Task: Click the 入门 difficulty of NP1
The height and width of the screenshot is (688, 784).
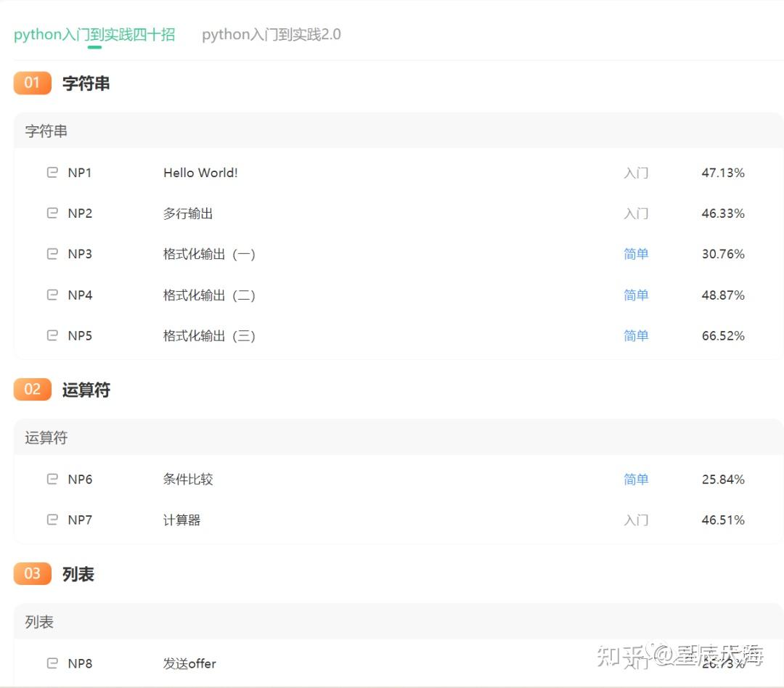Action: pyautogui.click(x=636, y=173)
